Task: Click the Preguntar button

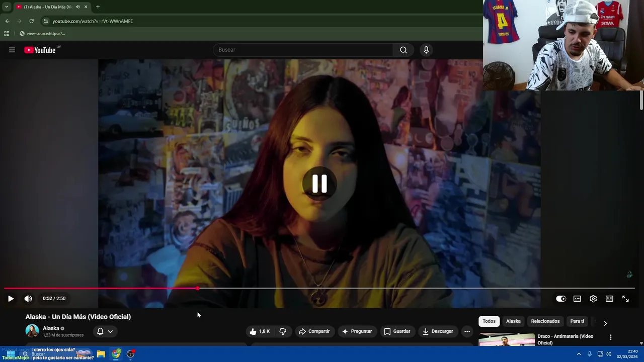Action: [357, 331]
